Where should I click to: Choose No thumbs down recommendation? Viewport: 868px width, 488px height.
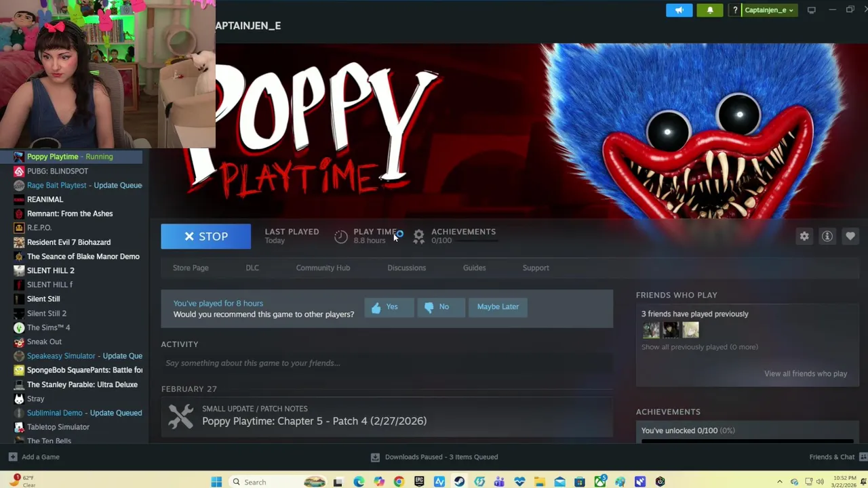[441, 307]
